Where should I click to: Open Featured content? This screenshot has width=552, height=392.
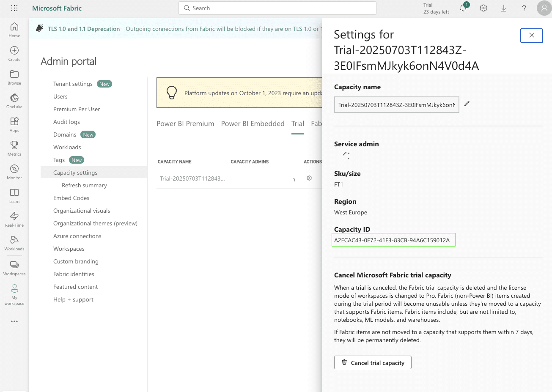75,287
